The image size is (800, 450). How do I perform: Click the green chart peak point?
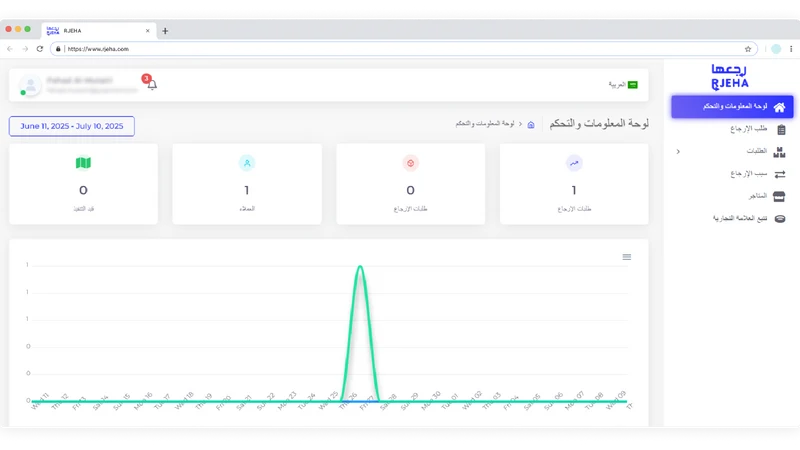coord(360,266)
